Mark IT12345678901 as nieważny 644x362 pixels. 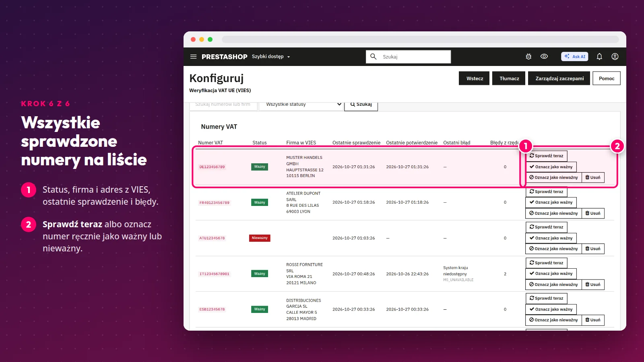coord(553,284)
